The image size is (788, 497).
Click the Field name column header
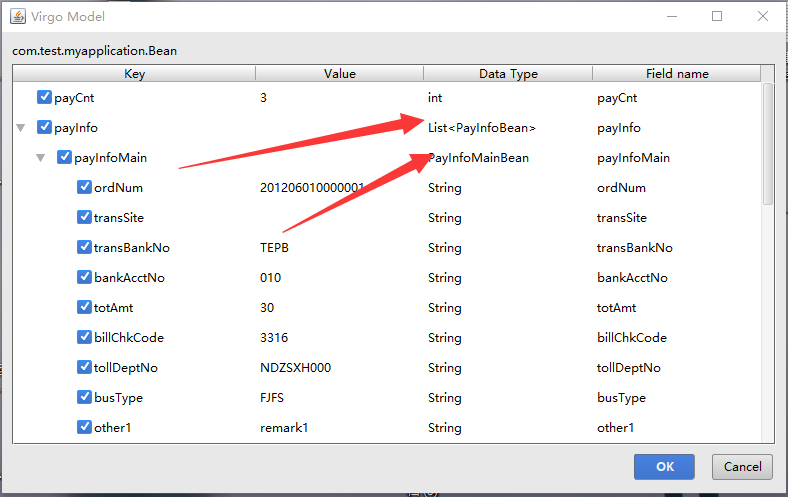click(677, 74)
